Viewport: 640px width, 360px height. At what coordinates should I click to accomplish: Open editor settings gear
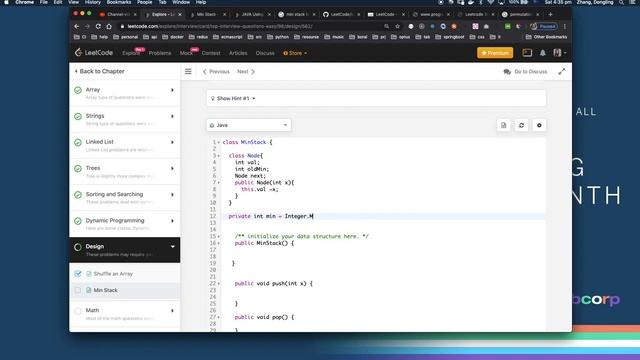(539, 125)
